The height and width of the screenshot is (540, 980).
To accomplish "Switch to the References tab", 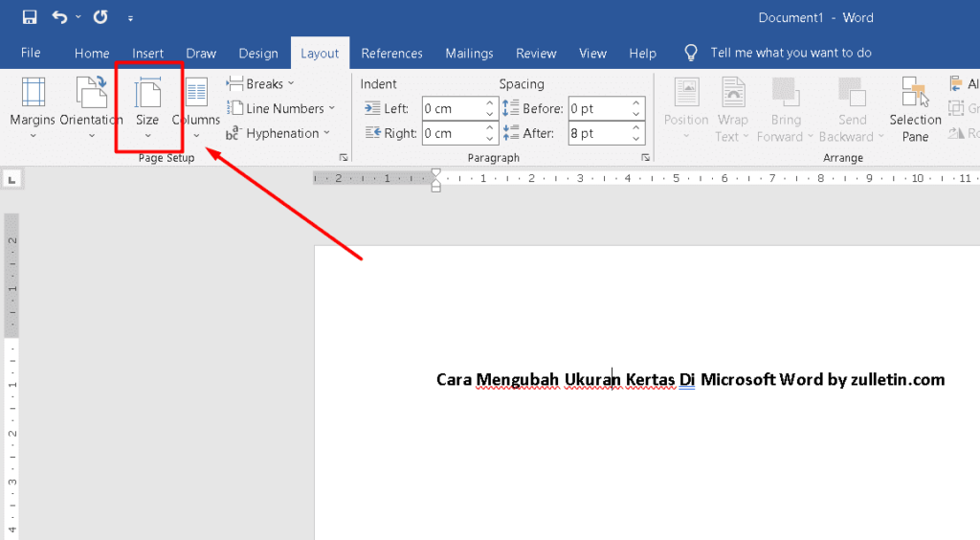I will tap(391, 54).
